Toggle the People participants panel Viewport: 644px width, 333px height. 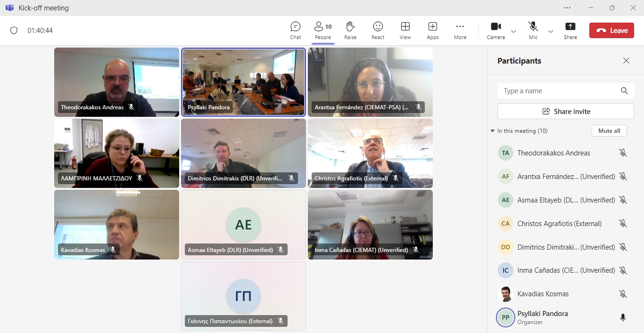[x=323, y=31]
